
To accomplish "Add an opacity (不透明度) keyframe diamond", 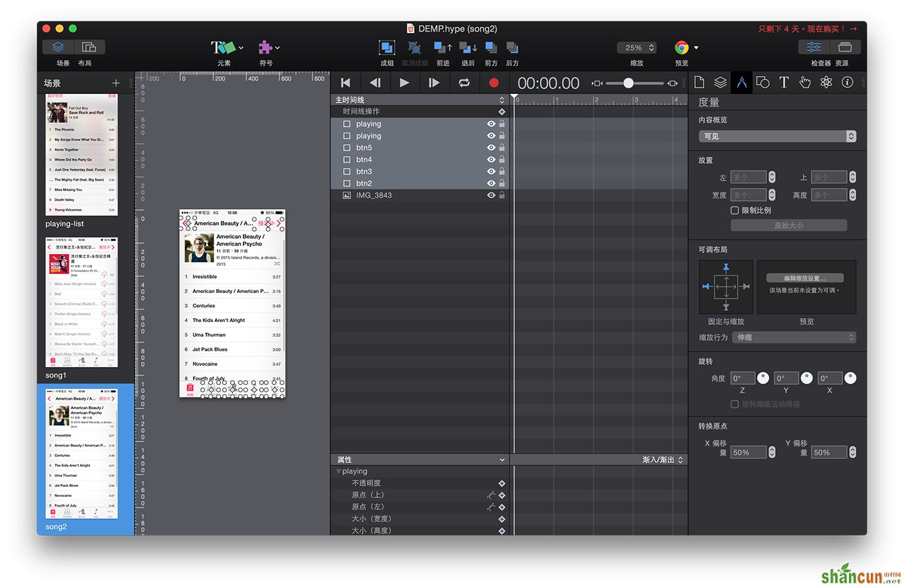I will [502, 483].
